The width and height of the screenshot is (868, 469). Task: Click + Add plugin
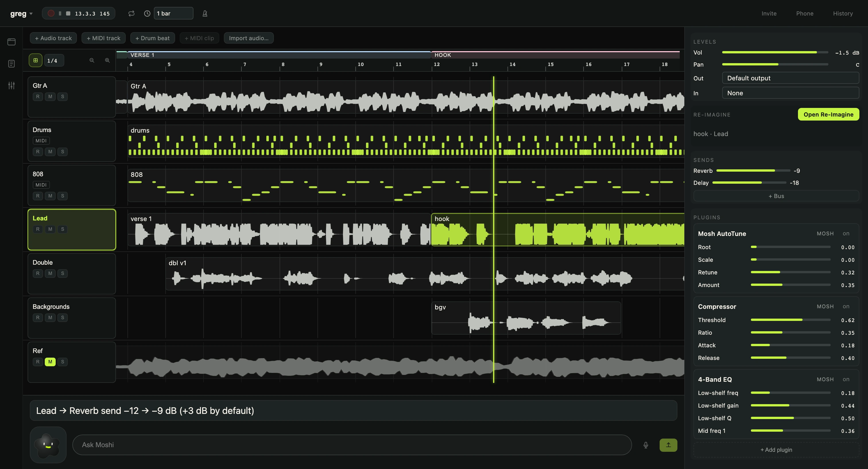pos(776,450)
